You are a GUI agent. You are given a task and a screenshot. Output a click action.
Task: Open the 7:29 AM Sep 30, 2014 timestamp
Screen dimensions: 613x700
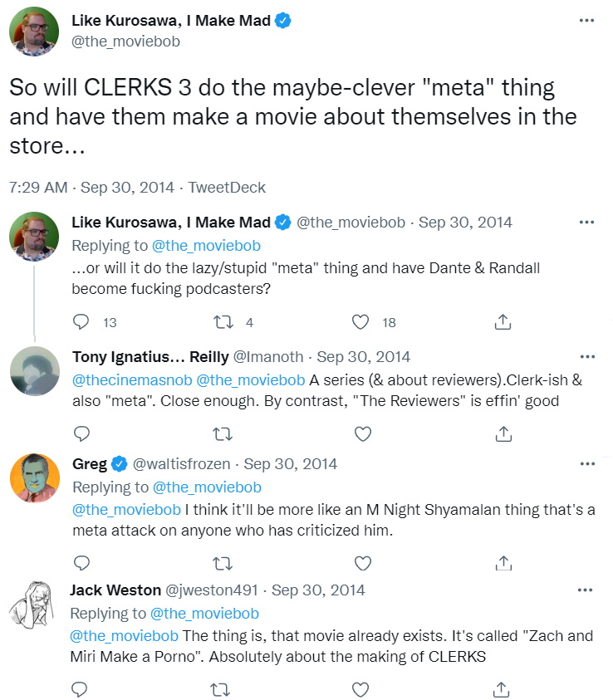(x=91, y=188)
